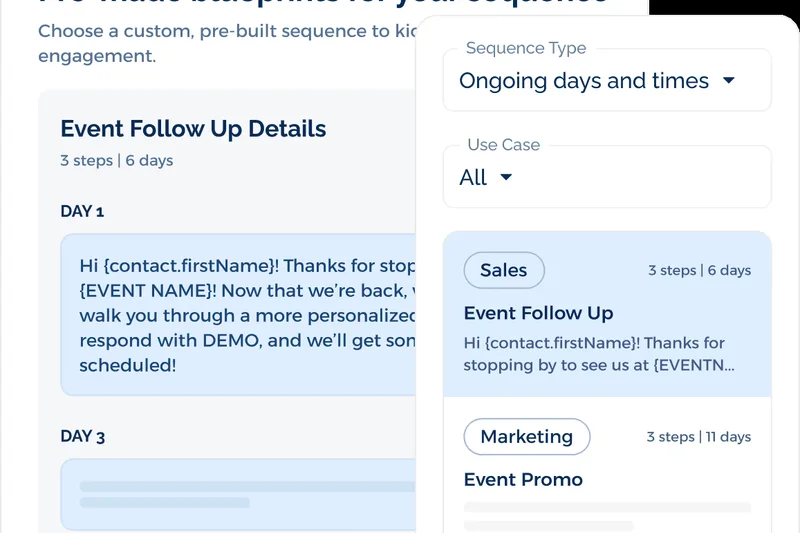Open the Sequence Type dropdown arrow
Viewport: 800px width, 533px height.
point(729,81)
